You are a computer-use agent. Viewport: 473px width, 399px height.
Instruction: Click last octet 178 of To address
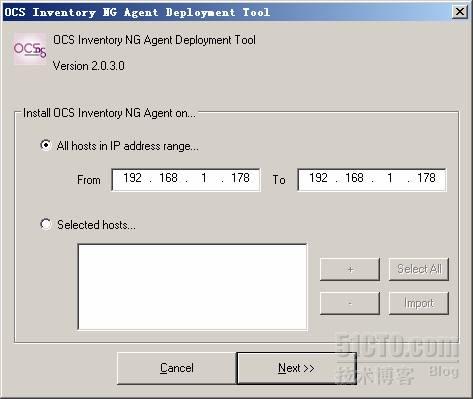tap(426, 178)
